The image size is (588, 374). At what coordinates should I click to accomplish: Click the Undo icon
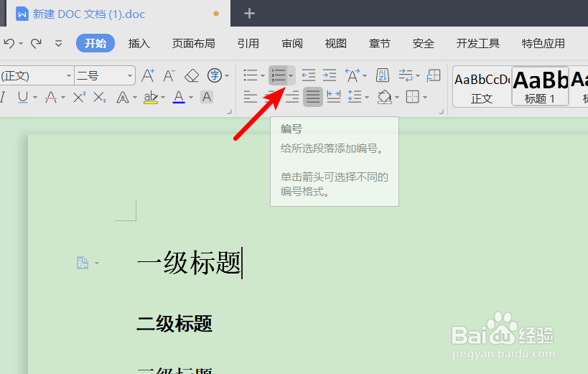pyautogui.click(x=9, y=44)
